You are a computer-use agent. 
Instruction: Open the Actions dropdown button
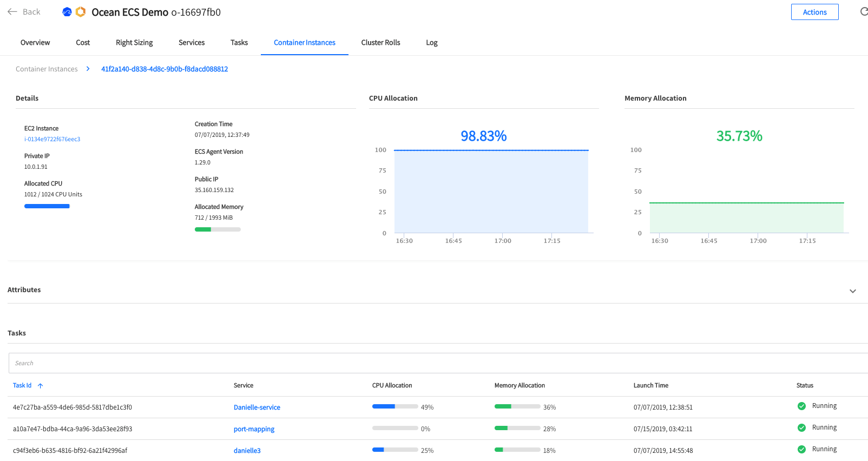click(x=814, y=12)
